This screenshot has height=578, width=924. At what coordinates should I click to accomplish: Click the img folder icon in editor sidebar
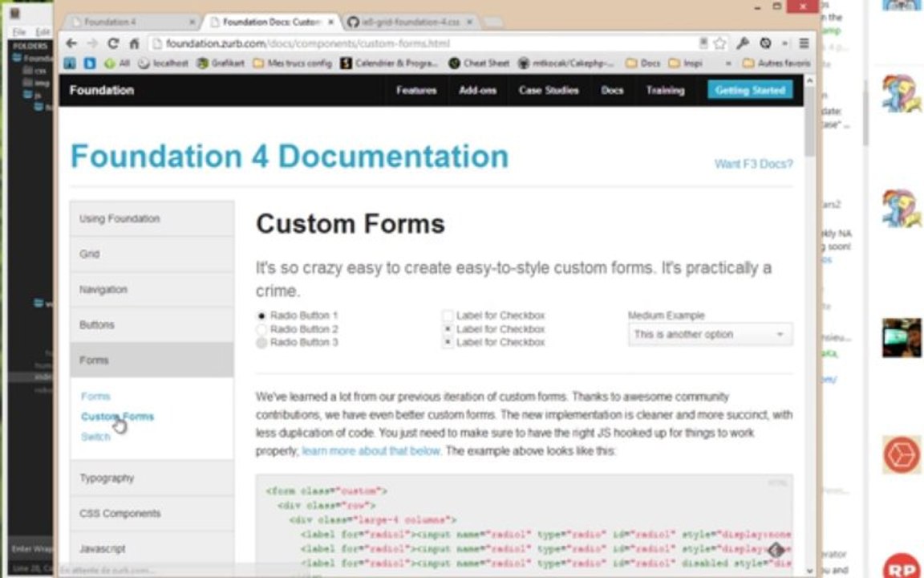[27, 83]
